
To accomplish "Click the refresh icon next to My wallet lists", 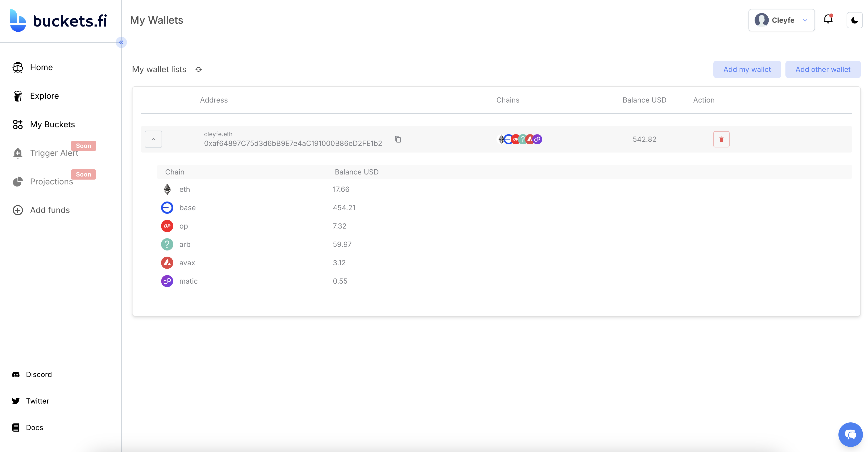I will pos(199,69).
